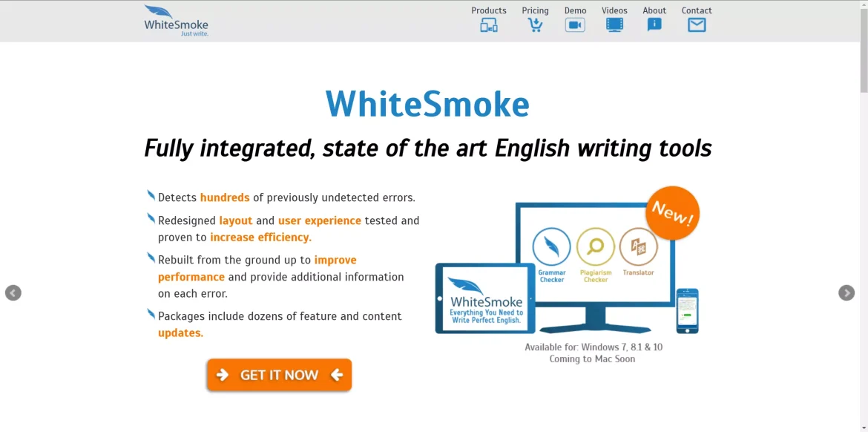Click the orange word 'layout'
Screen dimensions: 868x432
(236, 220)
